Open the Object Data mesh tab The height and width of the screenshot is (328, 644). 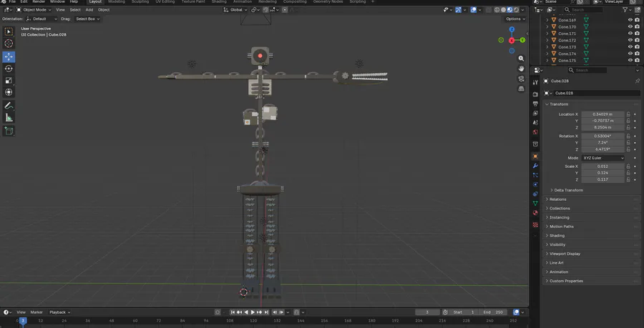pyautogui.click(x=535, y=204)
